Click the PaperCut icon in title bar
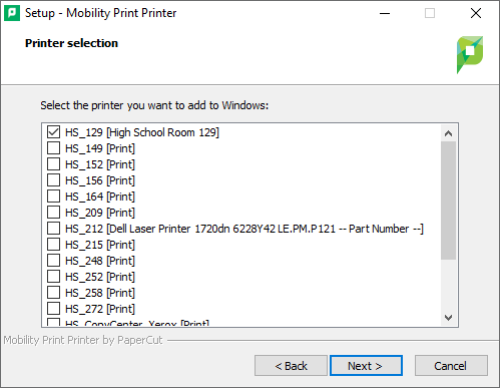The height and width of the screenshot is (388, 500). click(x=12, y=13)
